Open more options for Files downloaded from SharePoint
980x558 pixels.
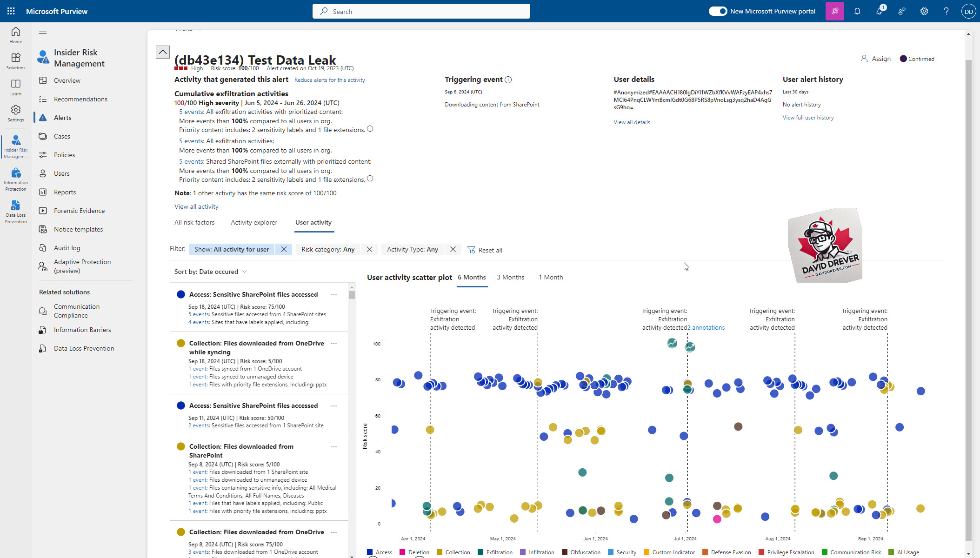click(334, 446)
